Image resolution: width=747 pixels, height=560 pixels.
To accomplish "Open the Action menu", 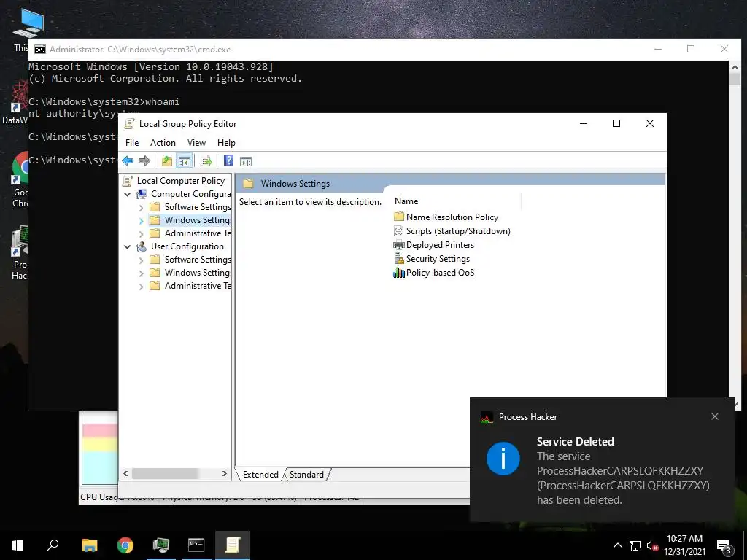I will (163, 143).
